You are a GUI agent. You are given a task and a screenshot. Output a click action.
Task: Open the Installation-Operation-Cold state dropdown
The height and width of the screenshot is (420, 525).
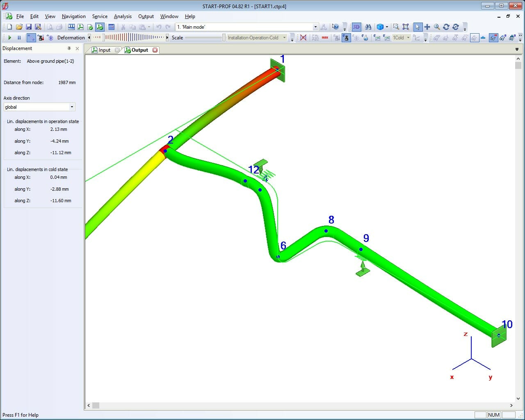point(284,37)
